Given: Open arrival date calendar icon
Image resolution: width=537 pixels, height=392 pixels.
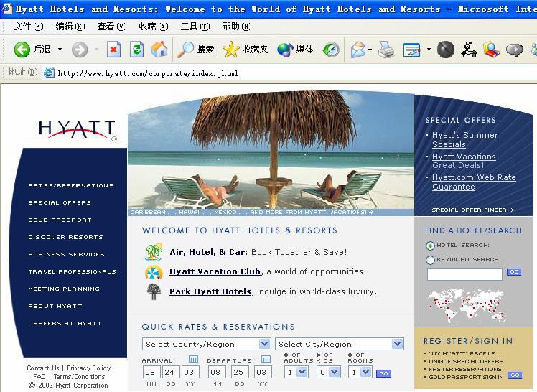Looking at the screenshot, I should pyautogui.click(x=193, y=359).
